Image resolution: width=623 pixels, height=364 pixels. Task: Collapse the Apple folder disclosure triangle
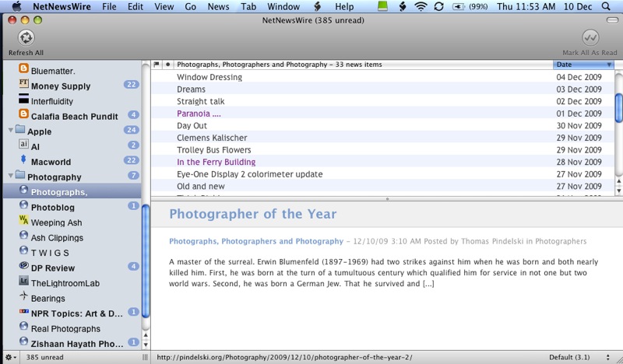11,130
